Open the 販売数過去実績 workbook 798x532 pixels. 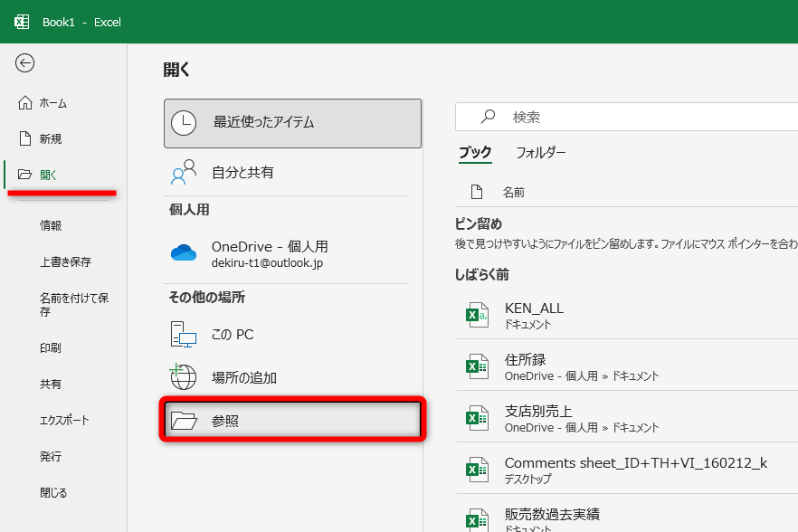[x=627, y=515]
